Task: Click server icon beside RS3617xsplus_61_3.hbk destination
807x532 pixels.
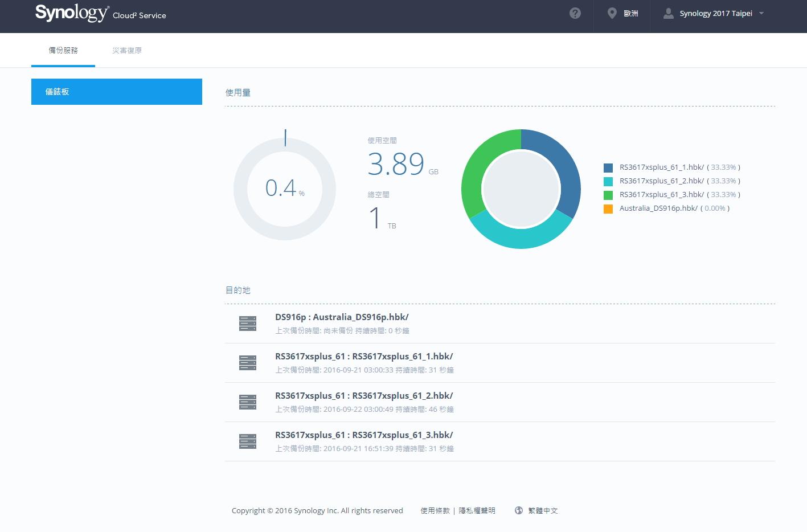Action: pos(248,441)
